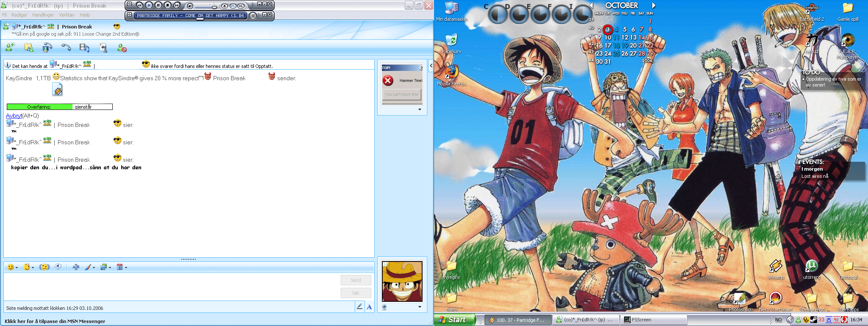Click the Windows Start button

(455, 320)
